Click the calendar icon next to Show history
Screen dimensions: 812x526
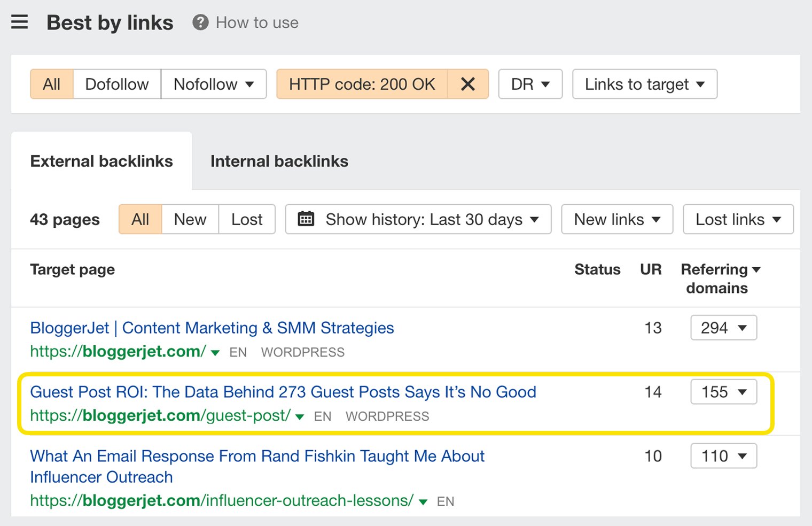click(306, 219)
